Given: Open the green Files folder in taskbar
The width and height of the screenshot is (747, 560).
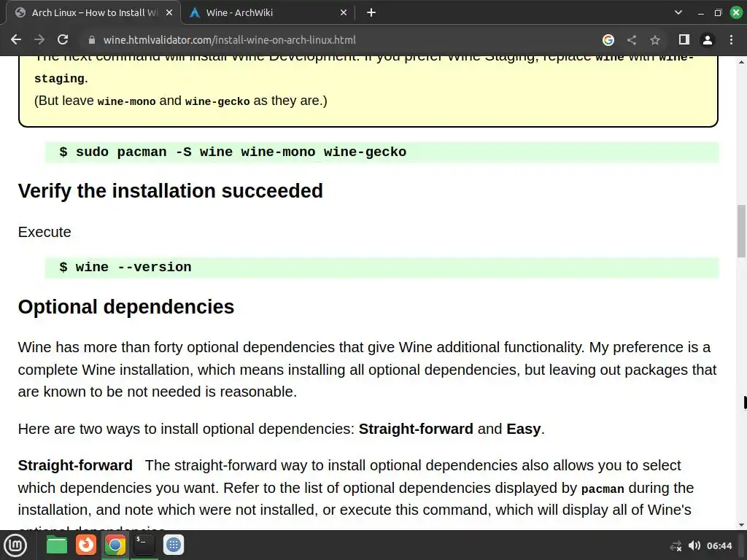Looking at the screenshot, I should [x=57, y=545].
